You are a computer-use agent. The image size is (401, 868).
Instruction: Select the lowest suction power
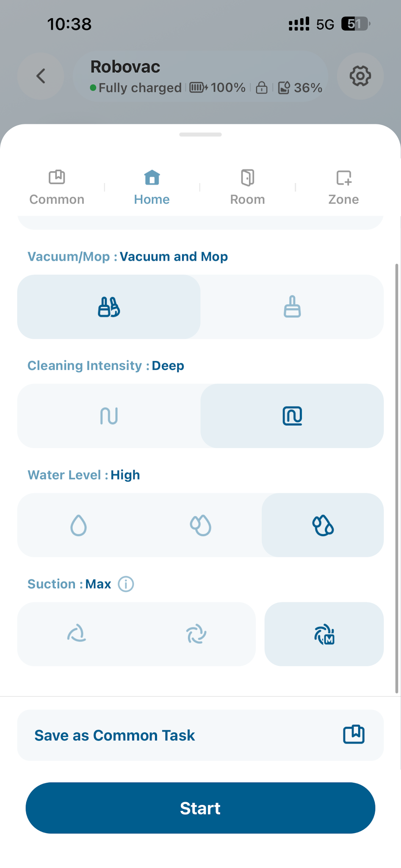click(x=77, y=634)
